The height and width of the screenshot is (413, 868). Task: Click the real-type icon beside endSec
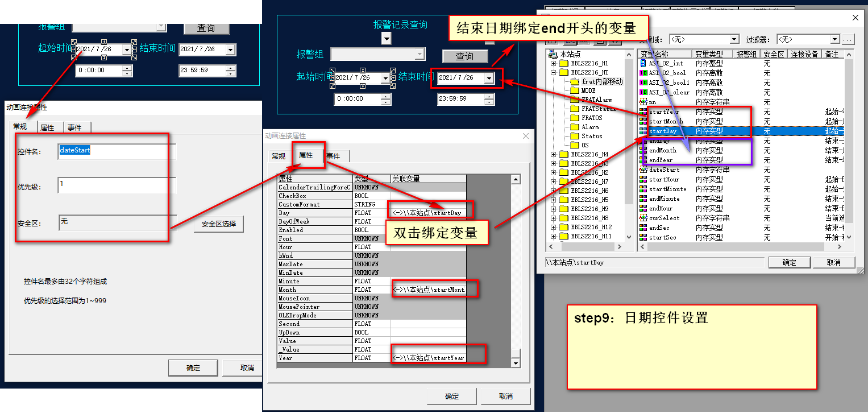coord(643,228)
